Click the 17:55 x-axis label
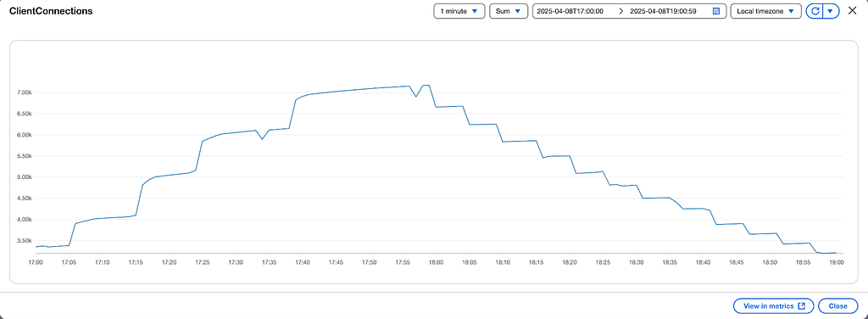This screenshot has height=319, width=868. point(403,262)
